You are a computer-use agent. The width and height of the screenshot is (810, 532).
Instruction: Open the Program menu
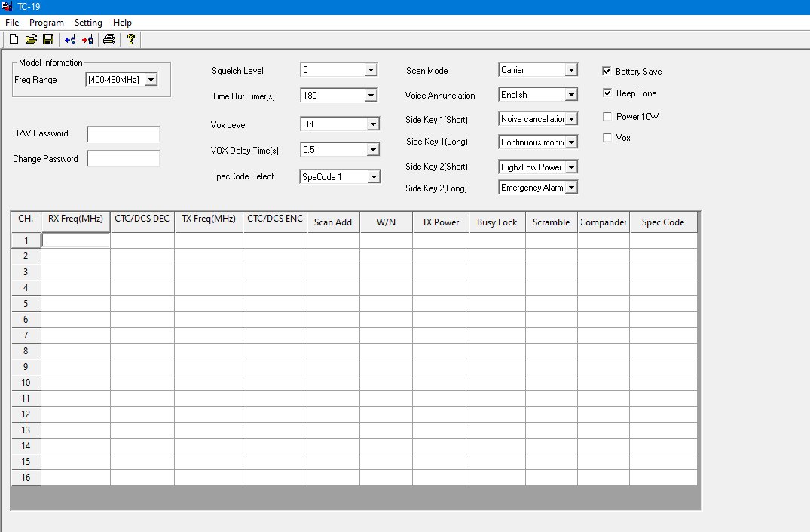[47, 23]
